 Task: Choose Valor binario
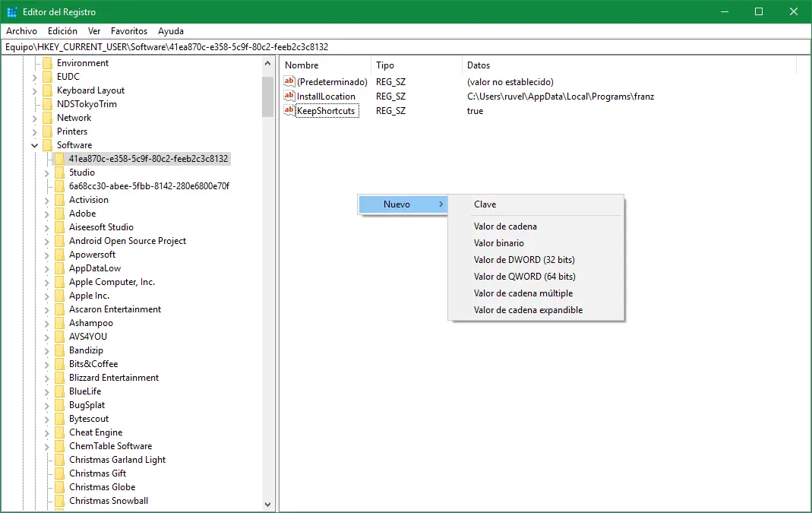click(536, 243)
